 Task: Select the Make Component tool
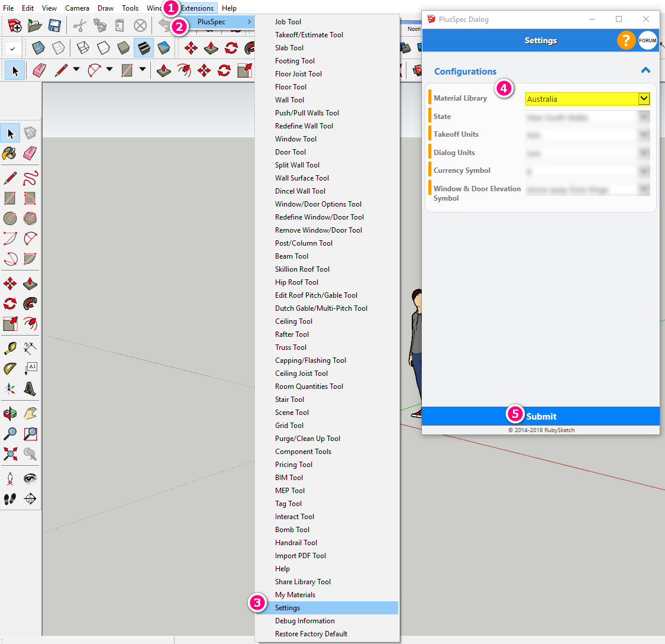(x=30, y=134)
